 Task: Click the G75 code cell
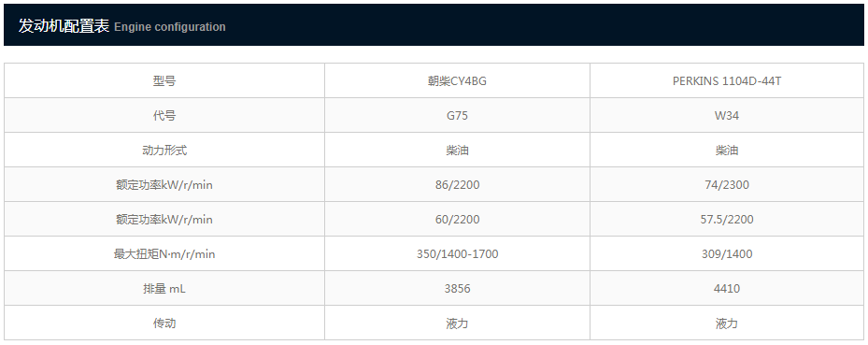[457, 116]
